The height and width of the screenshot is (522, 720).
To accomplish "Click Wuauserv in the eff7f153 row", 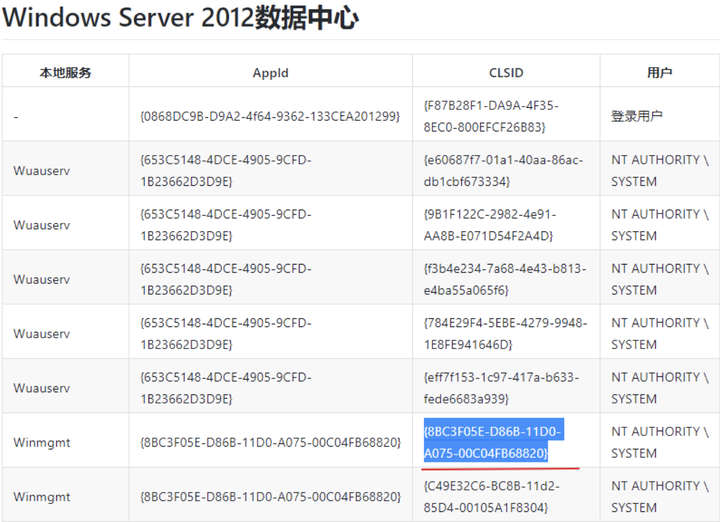I will click(42, 388).
